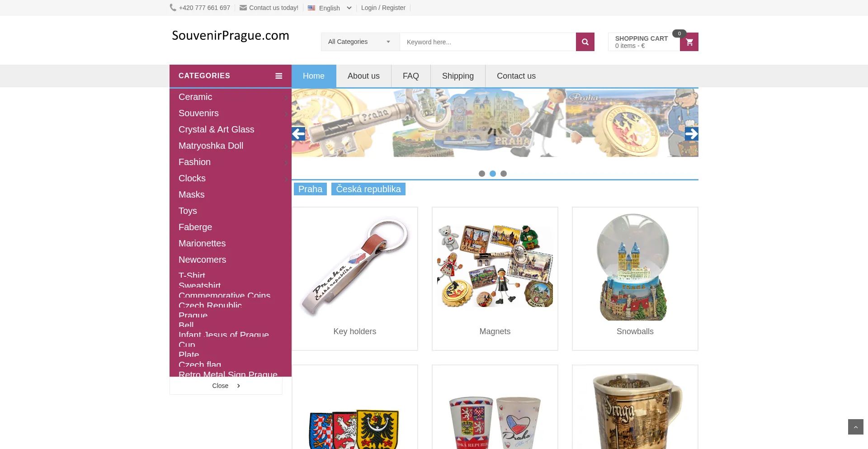The image size is (868, 449).
Task: Open the shopping cart icon
Action: pyautogui.click(x=689, y=42)
